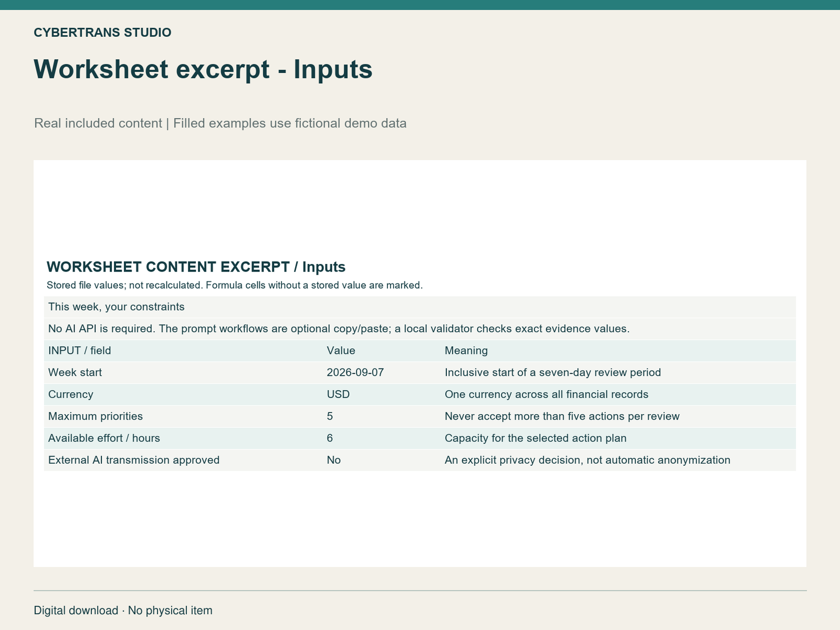Viewport: 840px width, 630px height.
Task: Select 'External AI transmission approved' cell
Action: pos(134,460)
